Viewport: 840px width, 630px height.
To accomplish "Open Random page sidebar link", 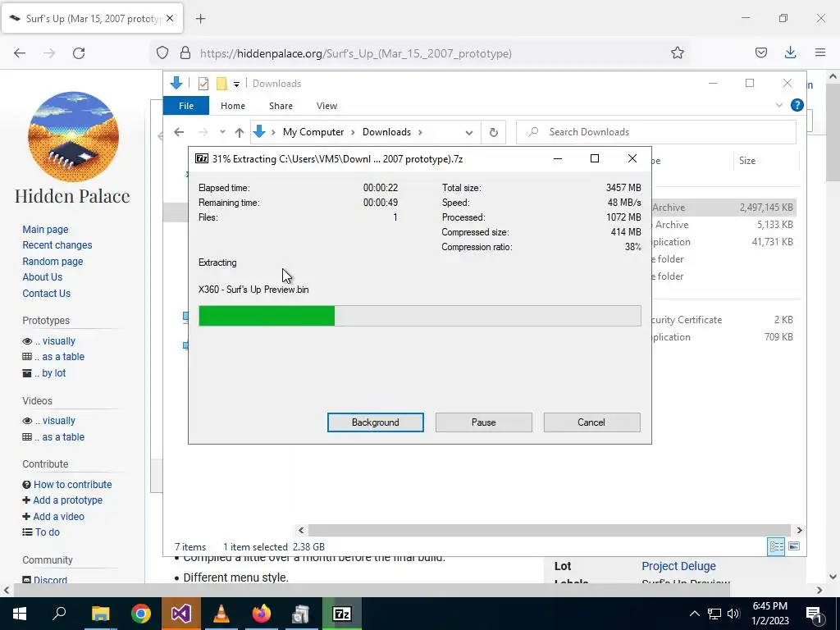I will tap(52, 262).
